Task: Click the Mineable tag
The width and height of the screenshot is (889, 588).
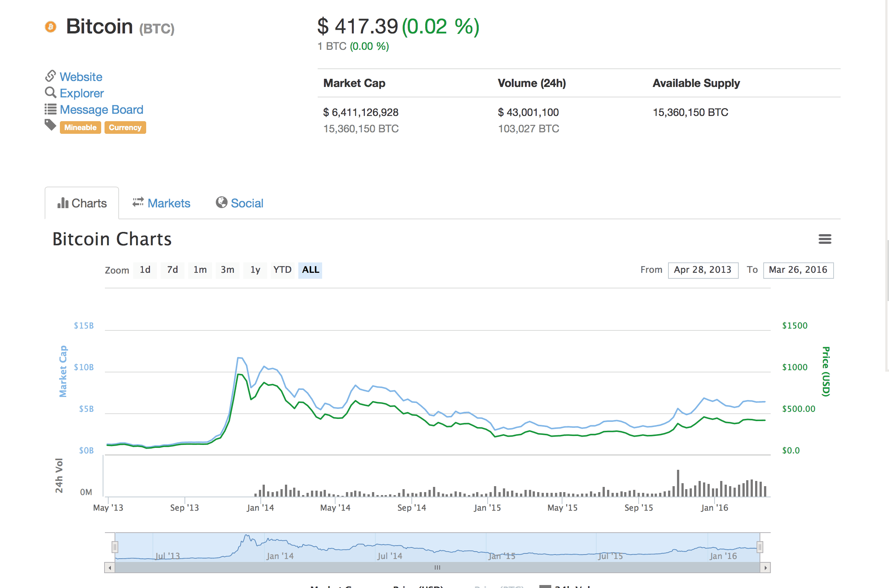Action: [80, 127]
